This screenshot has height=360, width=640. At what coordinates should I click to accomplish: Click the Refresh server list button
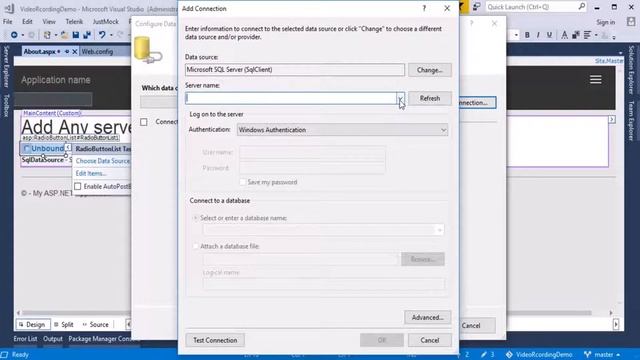click(x=430, y=98)
